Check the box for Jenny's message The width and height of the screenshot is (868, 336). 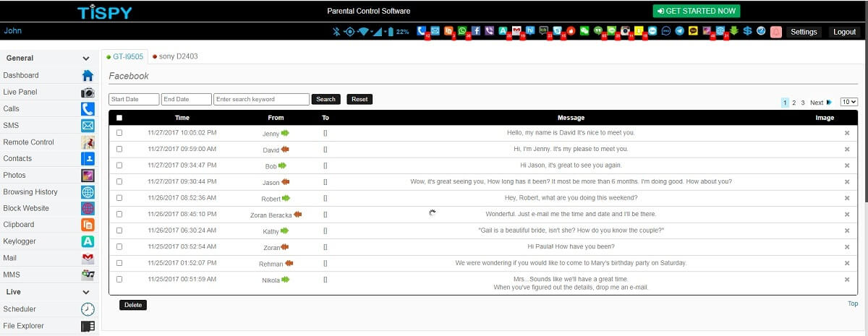coord(119,133)
